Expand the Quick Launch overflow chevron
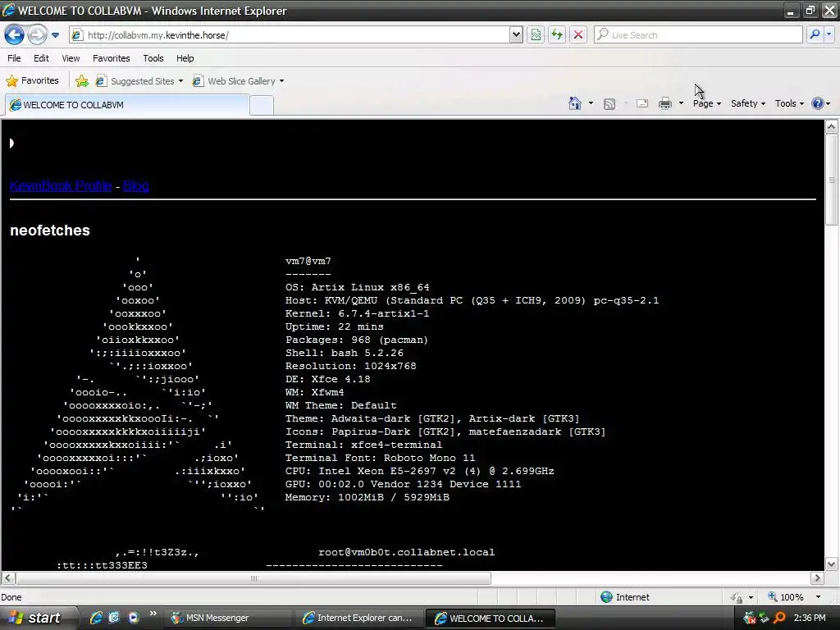The image size is (840, 630). tap(153, 614)
